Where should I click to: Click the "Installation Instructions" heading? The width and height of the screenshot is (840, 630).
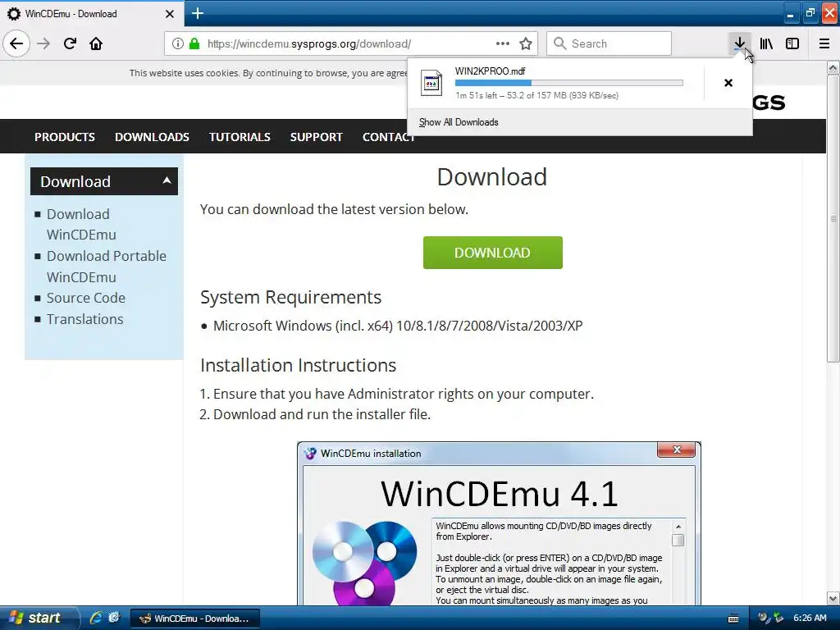pyautogui.click(x=299, y=365)
